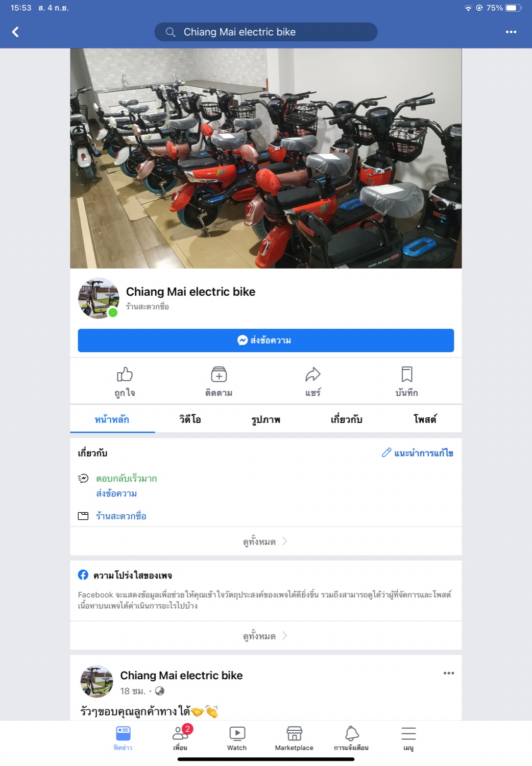Open the three-dot menu in header
This screenshot has height=766, width=532.
click(511, 32)
